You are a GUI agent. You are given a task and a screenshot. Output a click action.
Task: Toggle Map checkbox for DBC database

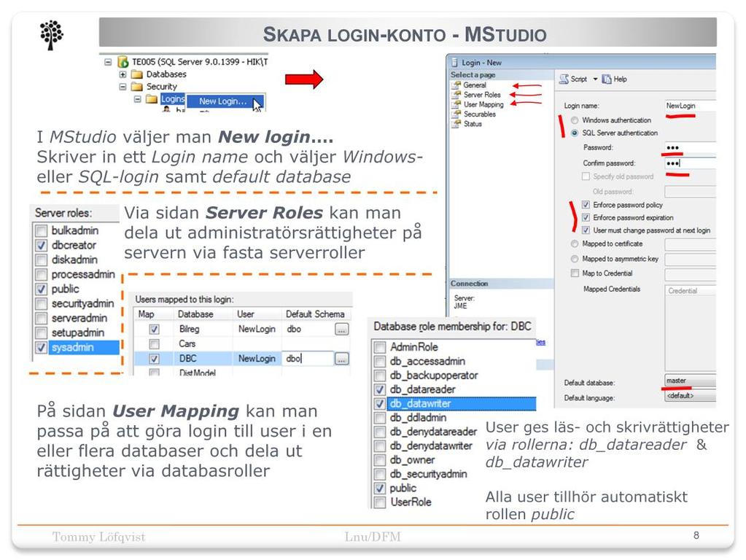click(x=154, y=359)
